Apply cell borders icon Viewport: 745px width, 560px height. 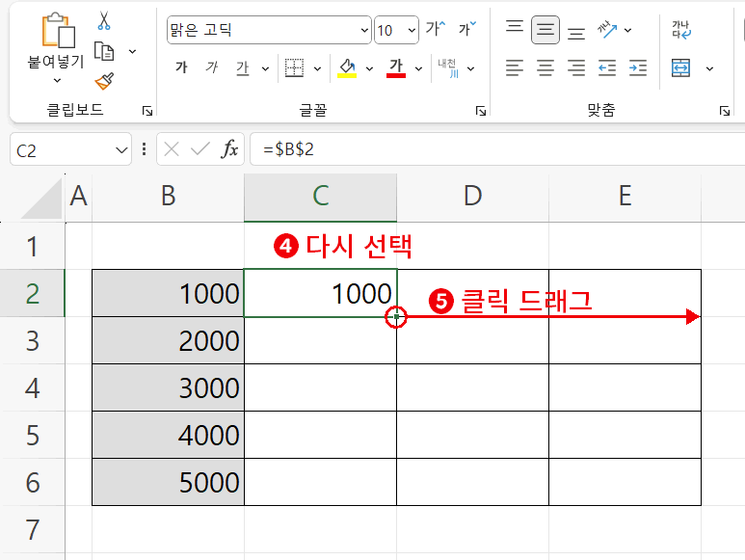[294, 67]
